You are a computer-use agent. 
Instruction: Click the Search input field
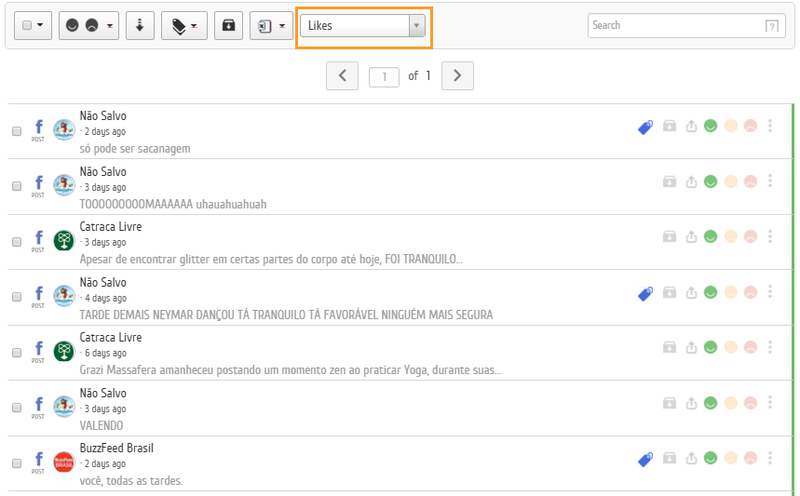coord(674,26)
